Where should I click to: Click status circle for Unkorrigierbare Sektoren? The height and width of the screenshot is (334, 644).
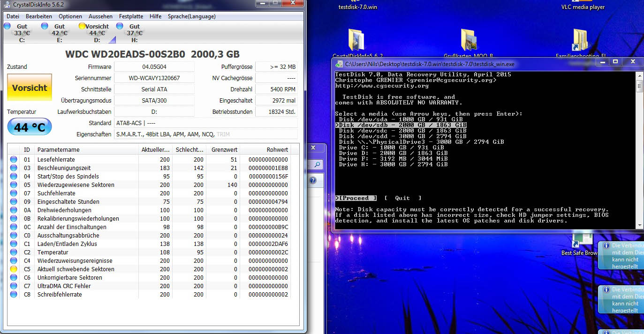(x=14, y=277)
